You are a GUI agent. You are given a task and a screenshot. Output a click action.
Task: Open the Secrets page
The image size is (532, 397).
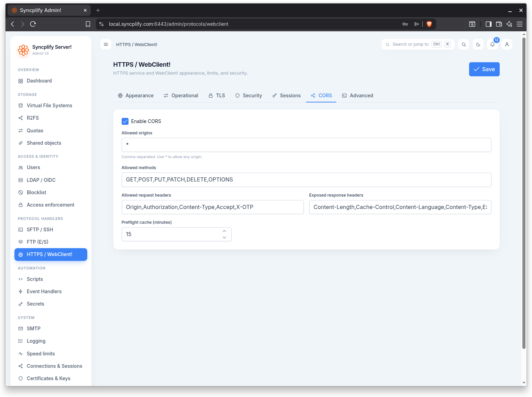pyautogui.click(x=51, y=304)
